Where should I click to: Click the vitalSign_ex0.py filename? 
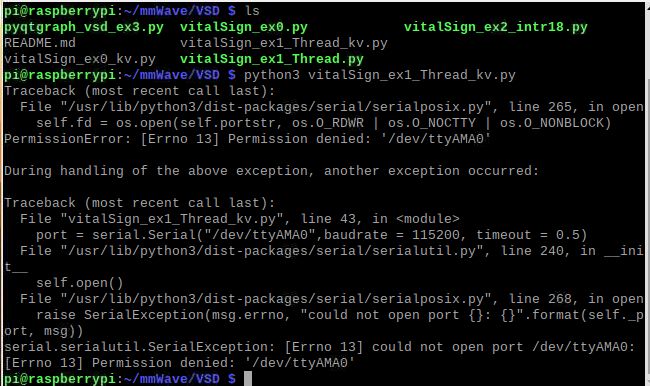click(x=244, y=27)
